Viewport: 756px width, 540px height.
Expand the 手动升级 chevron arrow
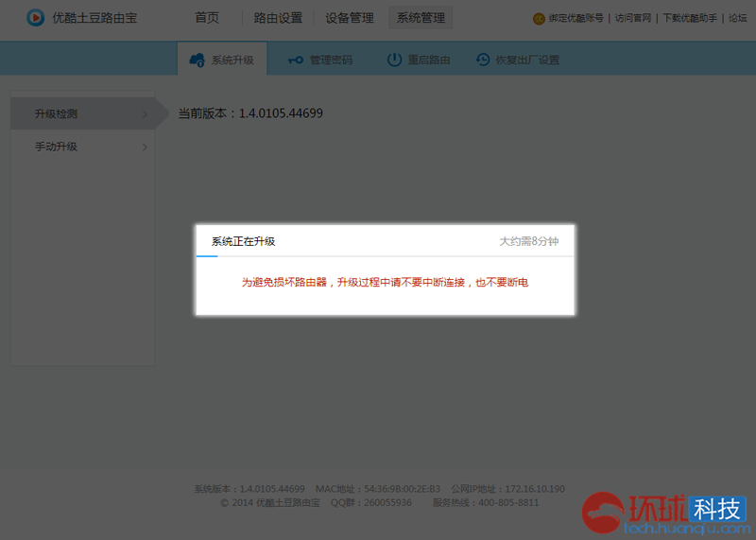pyautogui.click(x=145, y=147)
